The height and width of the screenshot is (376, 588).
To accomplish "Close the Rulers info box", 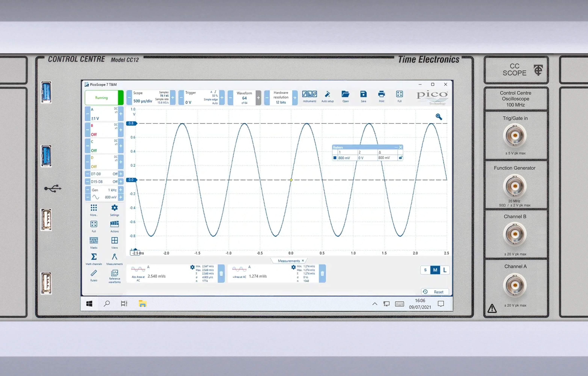I will coord(400,147).
